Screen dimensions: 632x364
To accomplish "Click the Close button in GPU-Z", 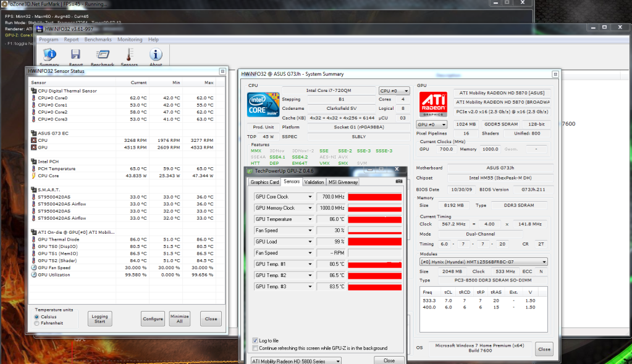I will coord(389,360).
